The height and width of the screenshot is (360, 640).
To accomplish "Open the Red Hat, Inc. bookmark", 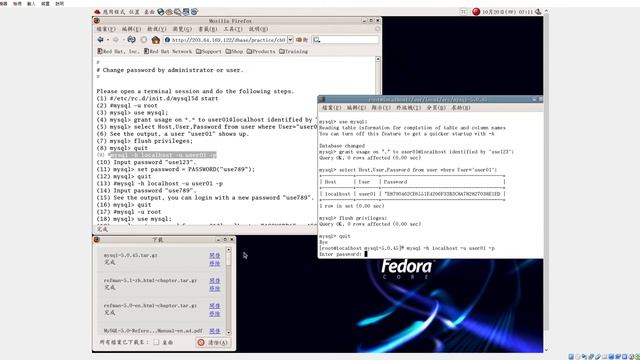I will coord(118,51).
